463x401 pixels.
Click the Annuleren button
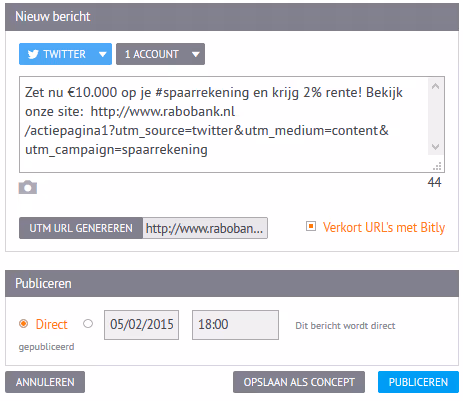[45, 382]
